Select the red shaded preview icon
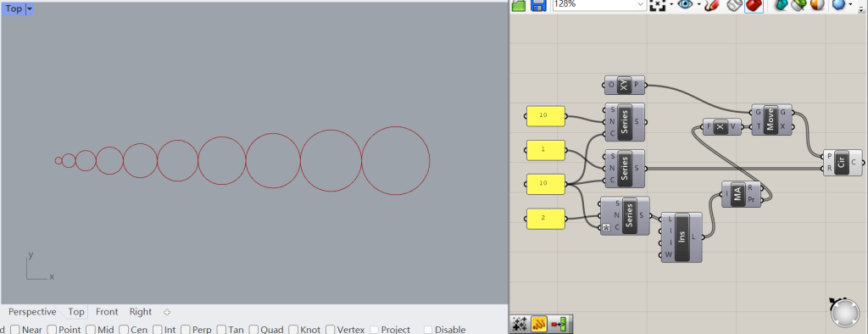Image resolution: width=868 pixels, height=334 pixels. pos(754,6)
